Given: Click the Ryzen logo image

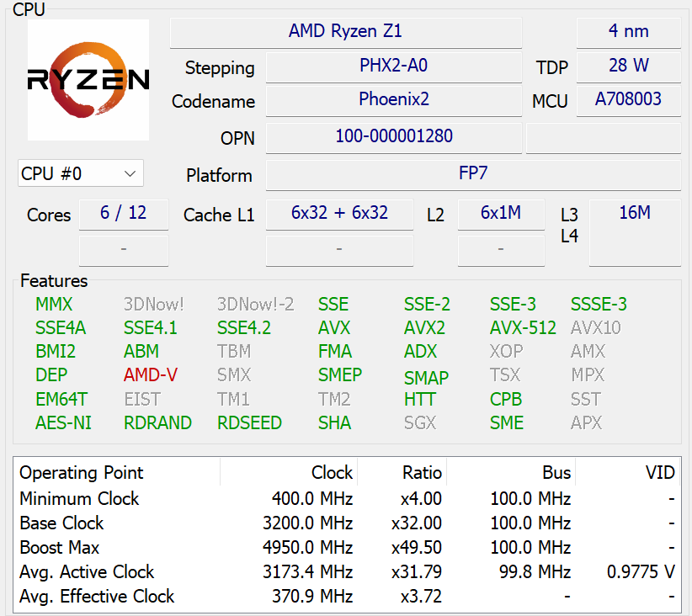Looking at the screenshot, I should [x=88, y=80].
